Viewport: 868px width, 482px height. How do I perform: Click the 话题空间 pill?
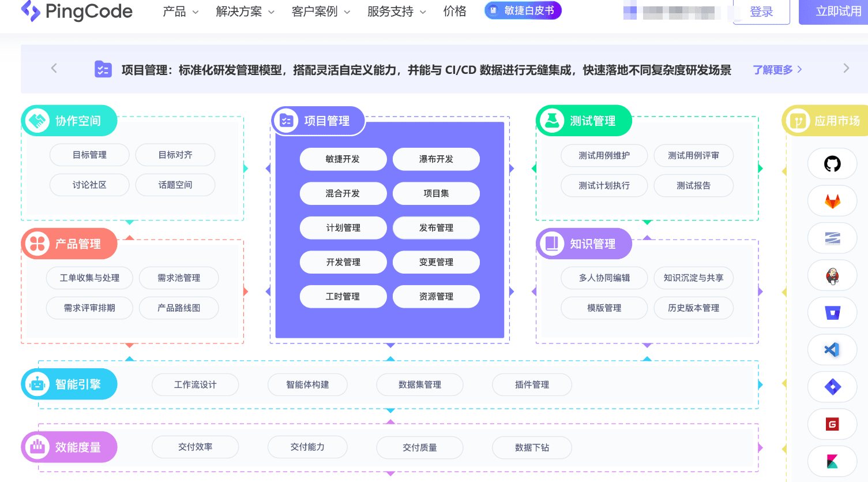(x=175, y=185)
